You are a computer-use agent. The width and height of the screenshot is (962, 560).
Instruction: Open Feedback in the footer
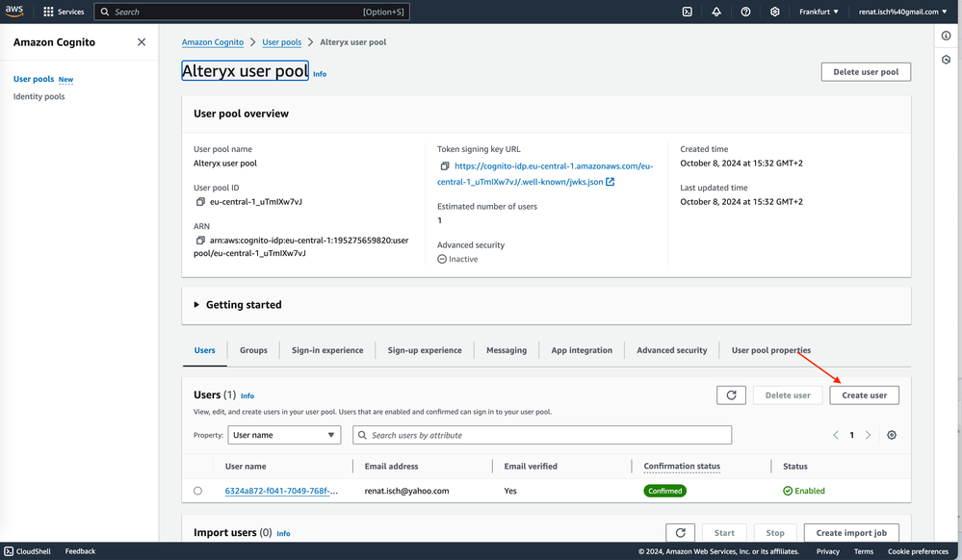coord(80,551)
